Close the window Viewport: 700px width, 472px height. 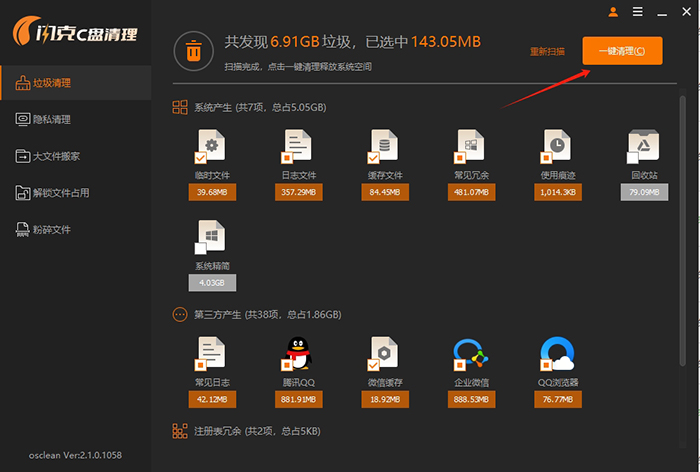(x=687, y=12)
